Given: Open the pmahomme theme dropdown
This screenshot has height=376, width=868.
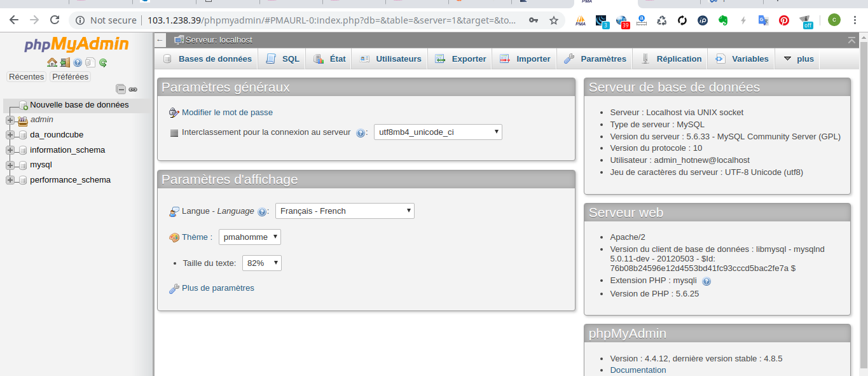Looking at the screenshot, I should point(250,237).
